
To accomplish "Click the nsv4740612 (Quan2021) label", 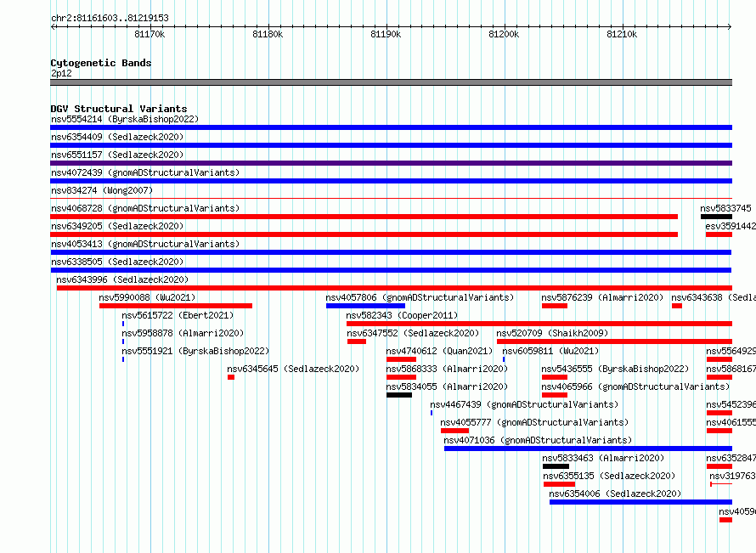I will (439, 351).
